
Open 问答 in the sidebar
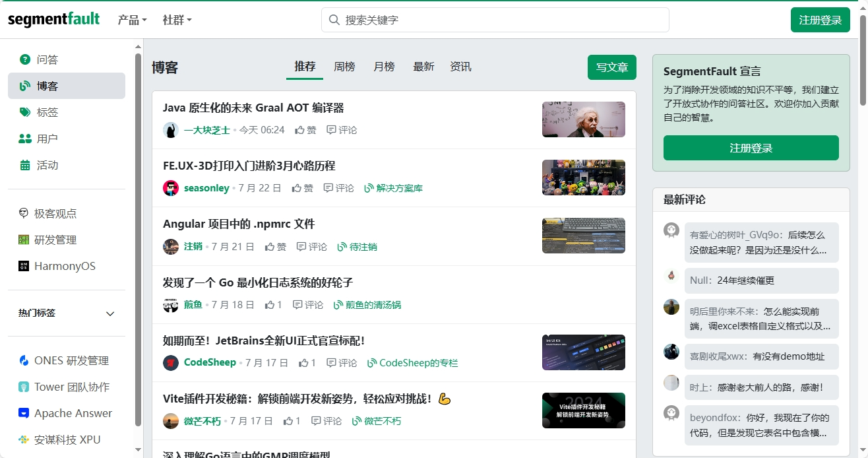[x=67, y=59]
